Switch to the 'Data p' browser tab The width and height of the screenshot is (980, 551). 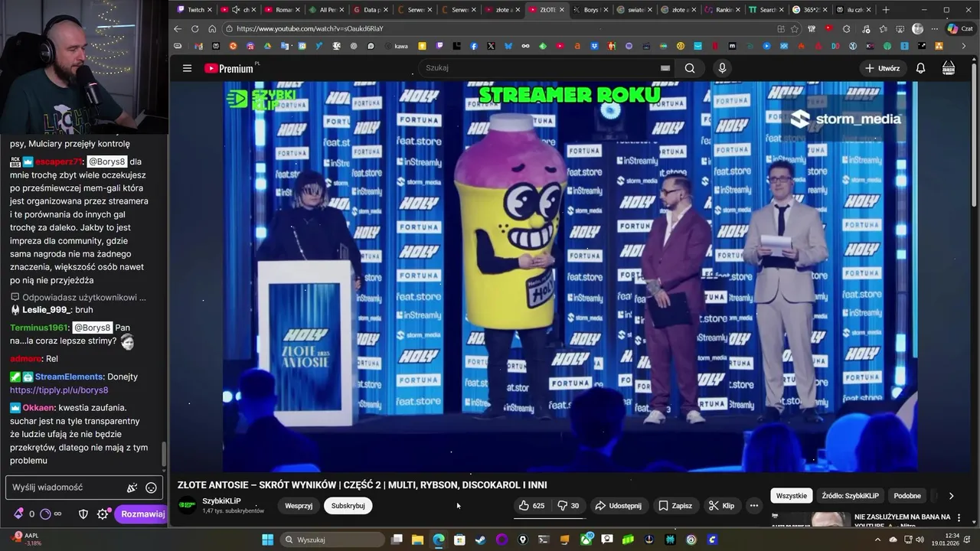coord(372,10)
